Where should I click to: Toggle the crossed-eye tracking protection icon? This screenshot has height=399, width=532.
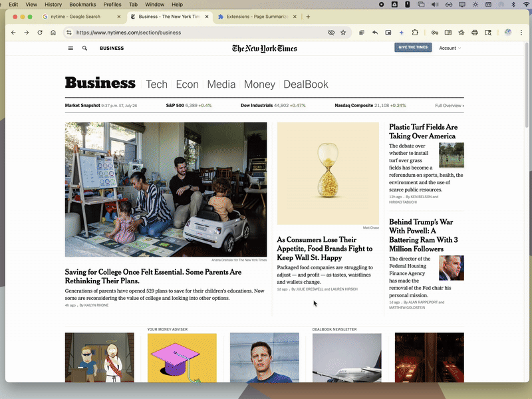(331, 33)
